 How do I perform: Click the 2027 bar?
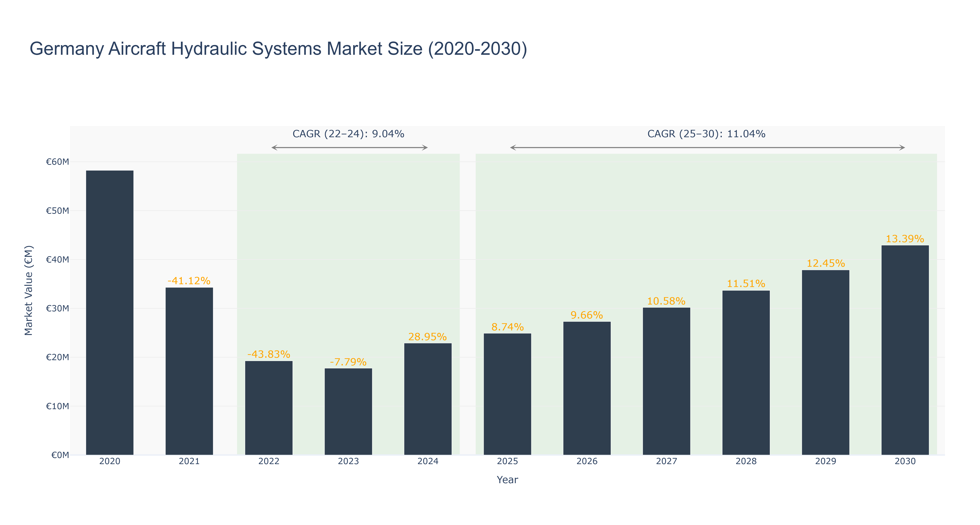tap(666, 381)
